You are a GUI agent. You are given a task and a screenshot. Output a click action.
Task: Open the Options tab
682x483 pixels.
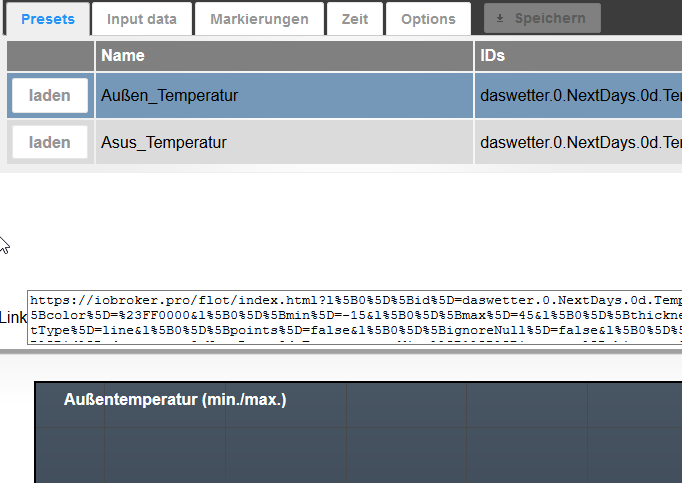point(428,19)
